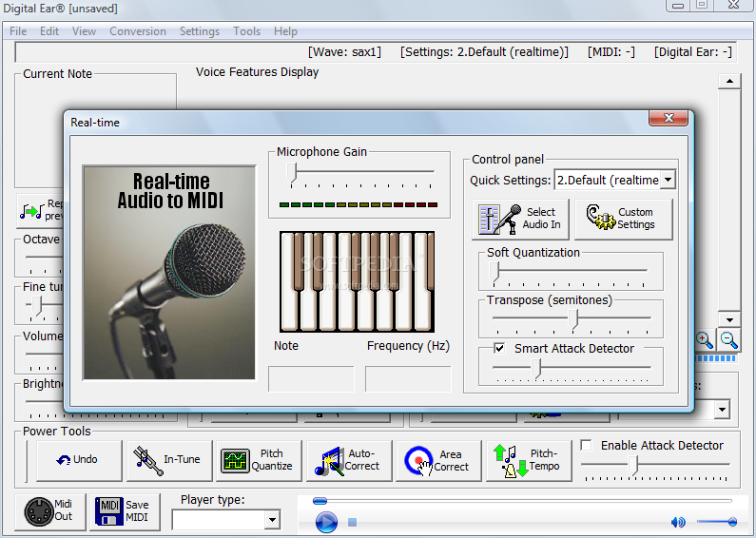Click the Fine tune slider handle
This screenshot has height=538, width=756.
point(37,306)
